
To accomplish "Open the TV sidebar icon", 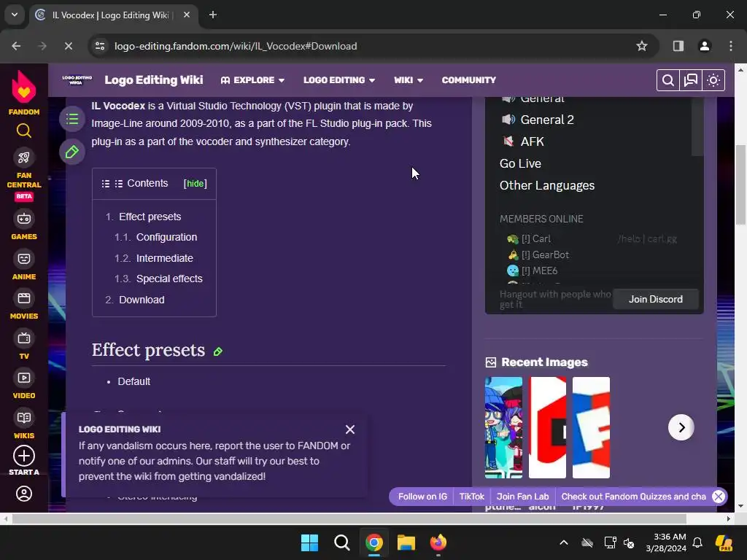I will coord(24,338).
